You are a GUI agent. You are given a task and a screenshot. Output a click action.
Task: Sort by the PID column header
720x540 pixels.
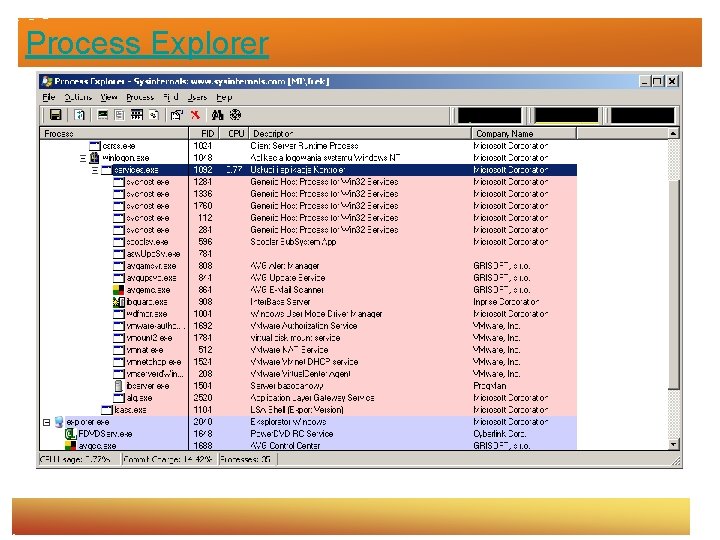click(204, 134)
